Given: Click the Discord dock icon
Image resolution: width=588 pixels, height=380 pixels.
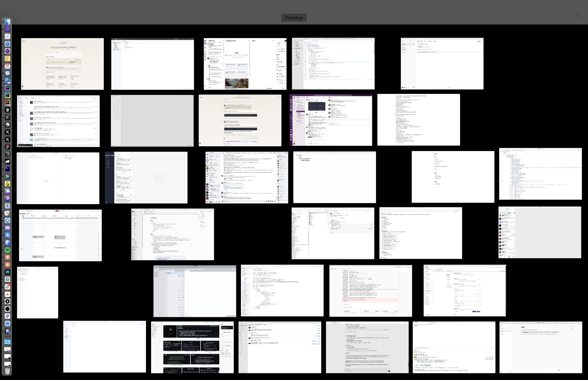Looking at the screenshot, I should click(x=7, y=228).
